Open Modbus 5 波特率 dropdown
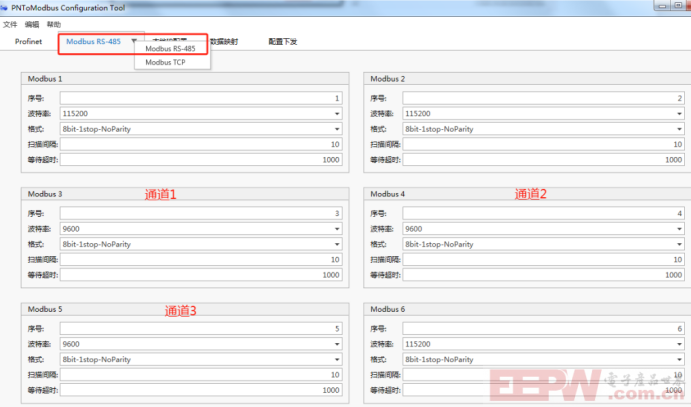The width and height of the screenshot is (691, 407). [x=201, y=344]
